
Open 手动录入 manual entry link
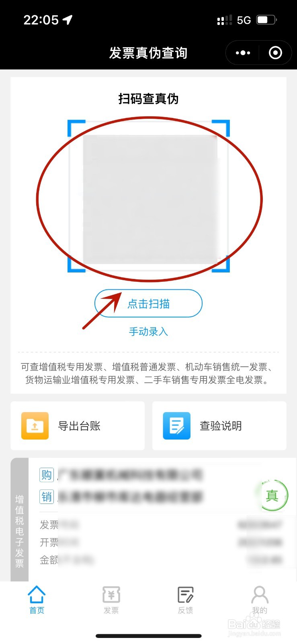[148, 332]
